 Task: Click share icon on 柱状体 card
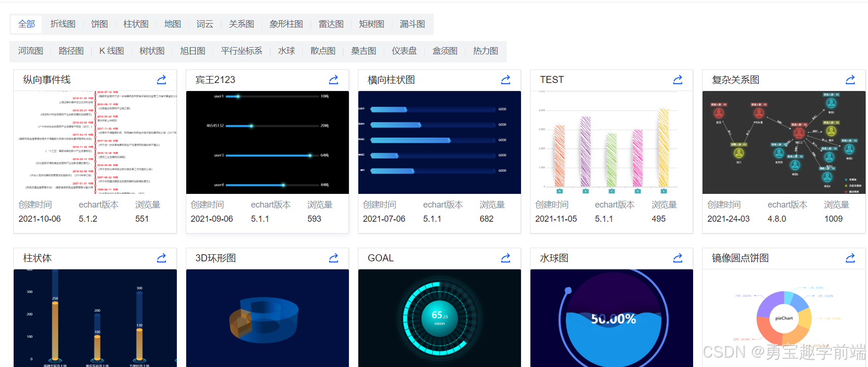[x=161, y=258]
